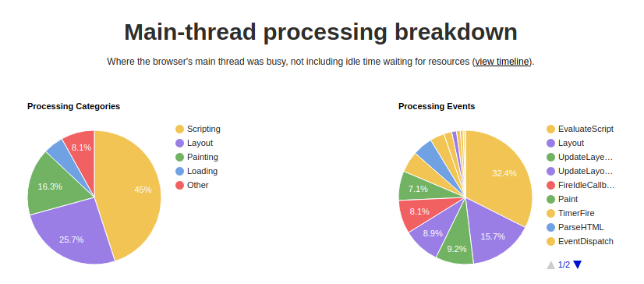Open the view timeline link
This screenshot has width=644, height=284.
(502, 62)
